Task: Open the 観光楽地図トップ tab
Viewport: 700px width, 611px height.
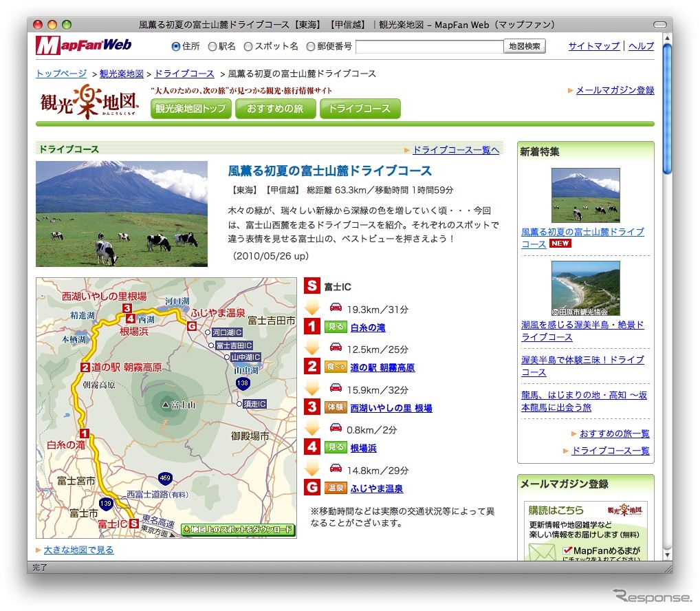Action: 190,109
